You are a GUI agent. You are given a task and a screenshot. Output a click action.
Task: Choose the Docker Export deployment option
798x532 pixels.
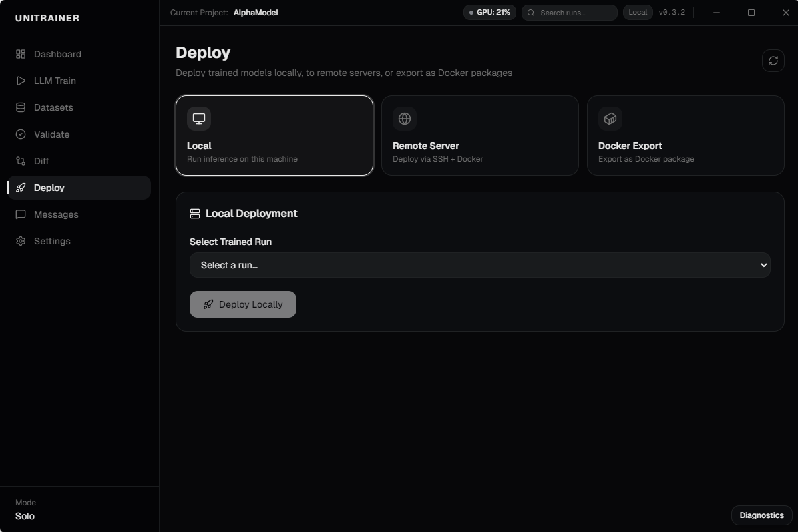685,136
